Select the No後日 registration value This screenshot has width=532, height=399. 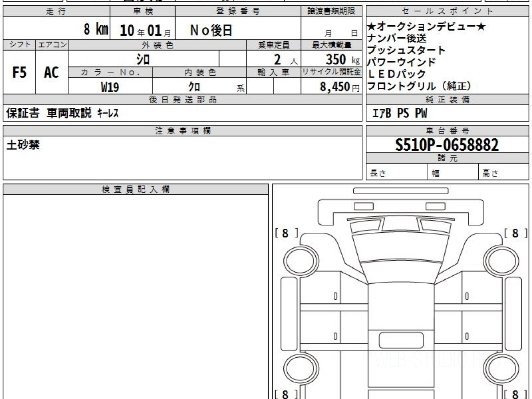point(211,30)
